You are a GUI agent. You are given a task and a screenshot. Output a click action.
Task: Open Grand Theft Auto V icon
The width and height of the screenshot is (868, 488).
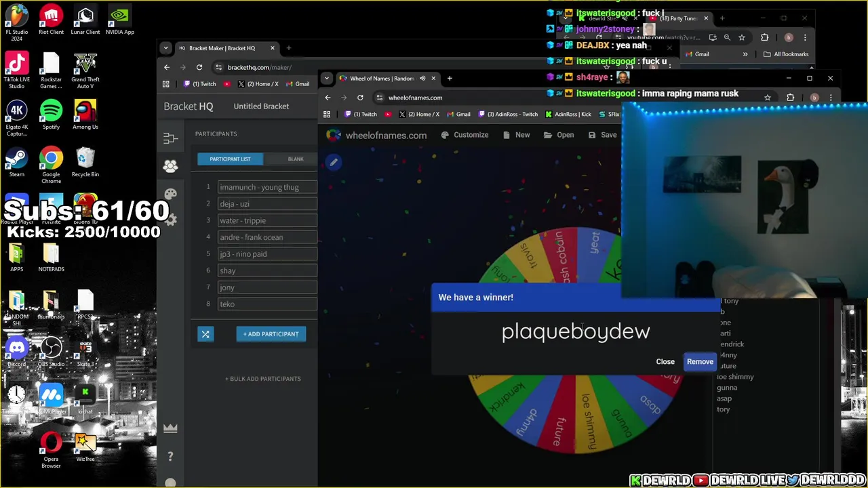click(x=85, y=70)
